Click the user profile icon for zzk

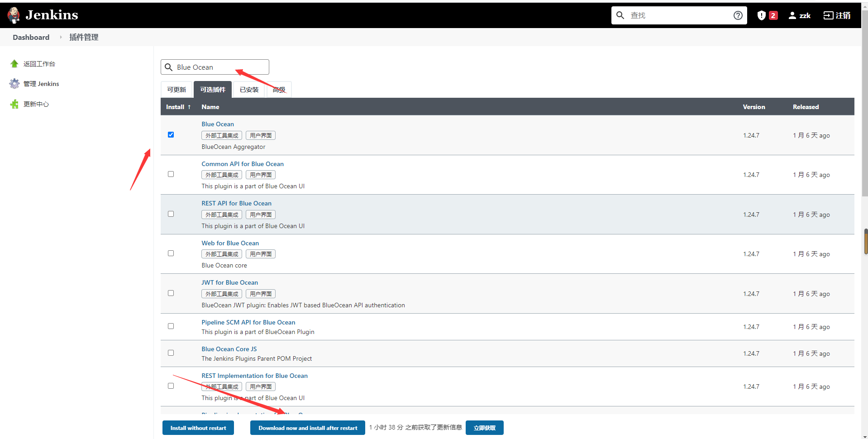click(x=792, y=15)
